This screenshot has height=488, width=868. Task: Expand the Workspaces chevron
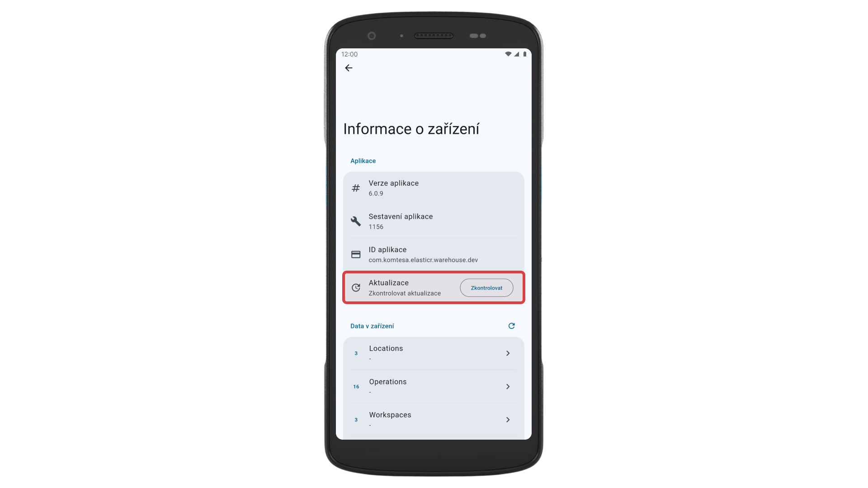508,420
